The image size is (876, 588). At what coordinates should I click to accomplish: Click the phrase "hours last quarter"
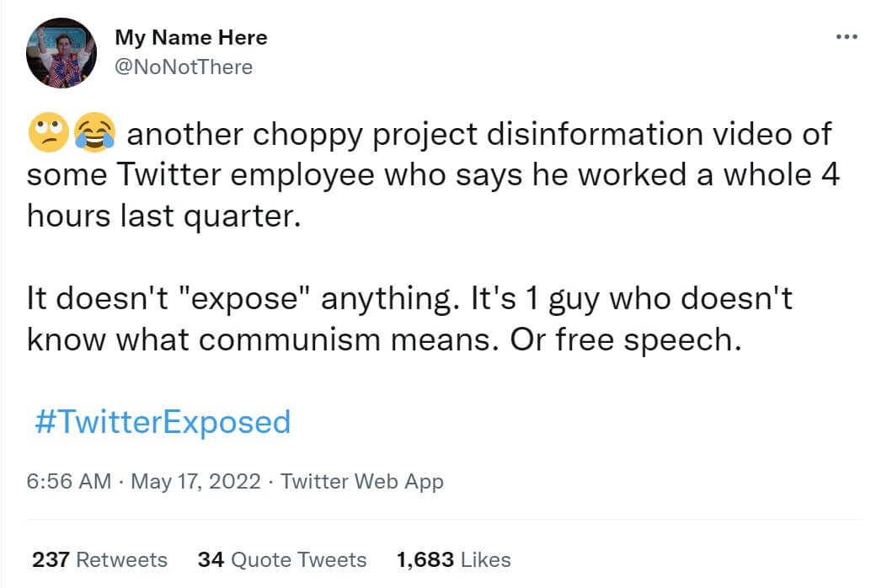click(163, 216)
